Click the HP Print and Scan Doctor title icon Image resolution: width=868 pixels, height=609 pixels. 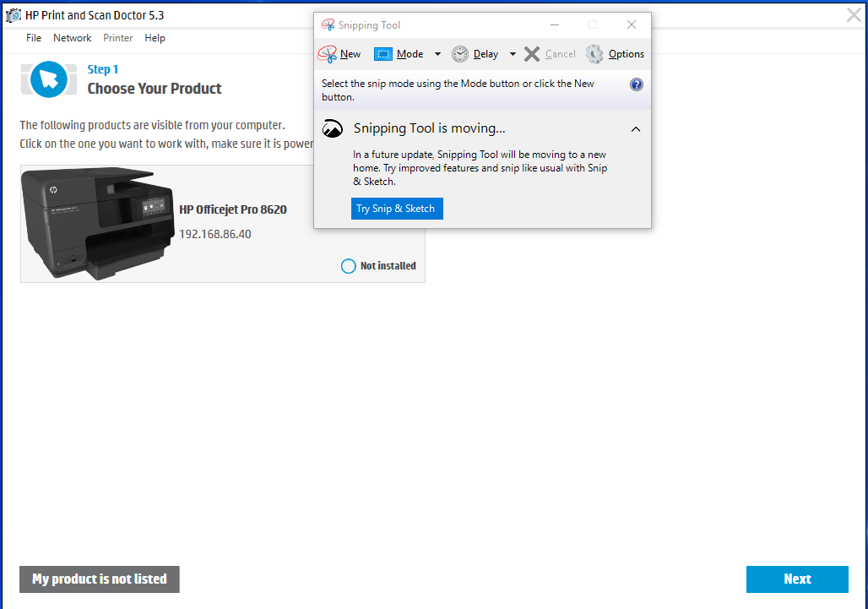[14, 15]
